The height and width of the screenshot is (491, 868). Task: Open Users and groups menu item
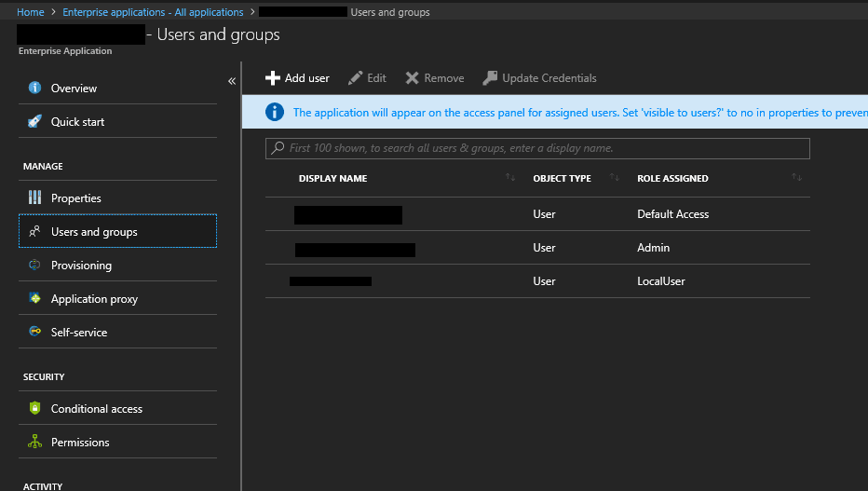(94, 232)
